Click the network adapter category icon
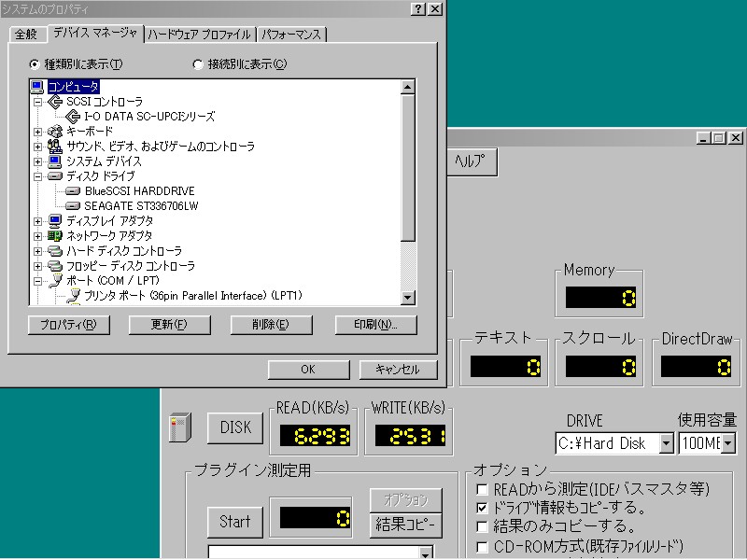747x560 pixels. [x=54, y=236]
